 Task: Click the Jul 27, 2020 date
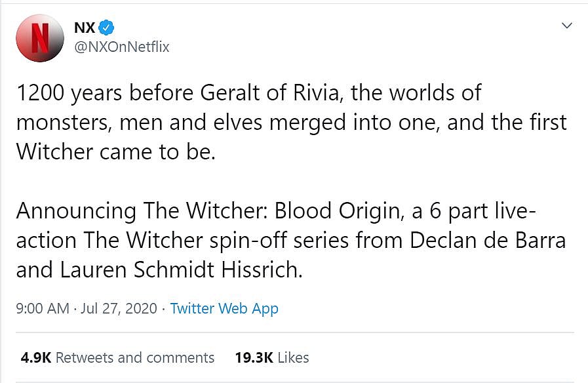119,308
